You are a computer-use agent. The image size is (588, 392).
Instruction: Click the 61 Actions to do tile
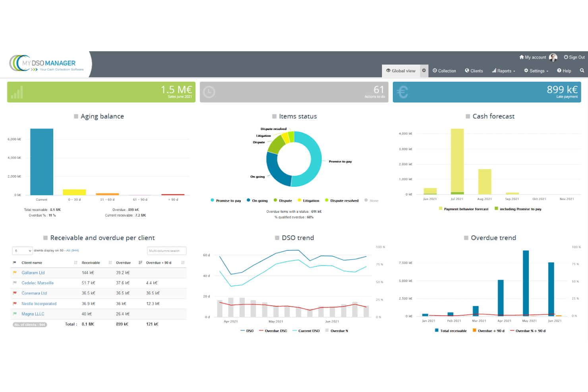point(294,92)
